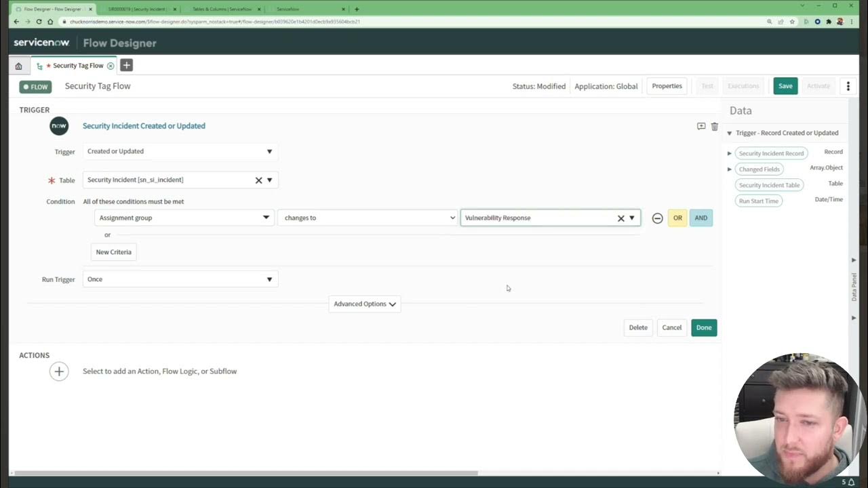868x488 pixels.
Task: Click the 'Status: Modified' text
Action: (x=539, y=87)
